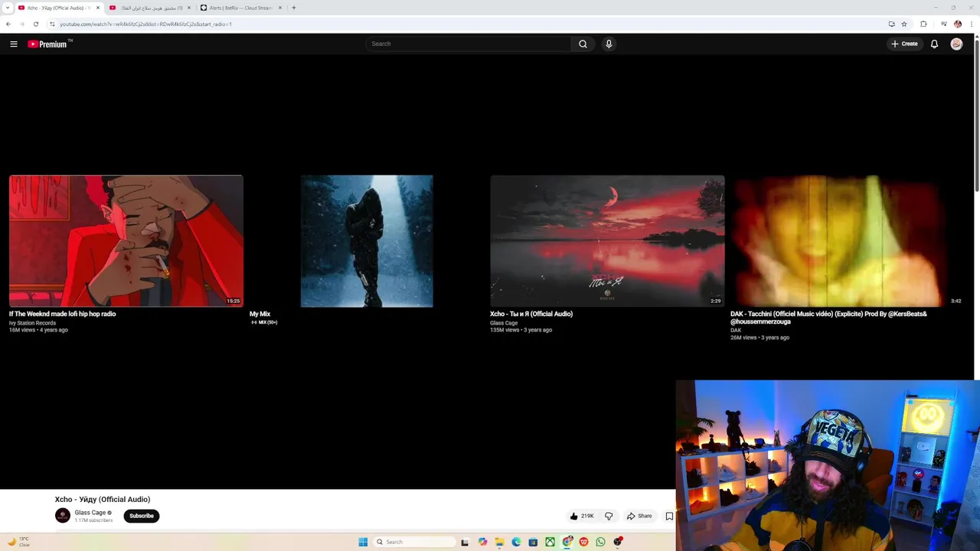Expand the tab search dropdown arrow
980x551 pixels.
(x=7, y=8)
